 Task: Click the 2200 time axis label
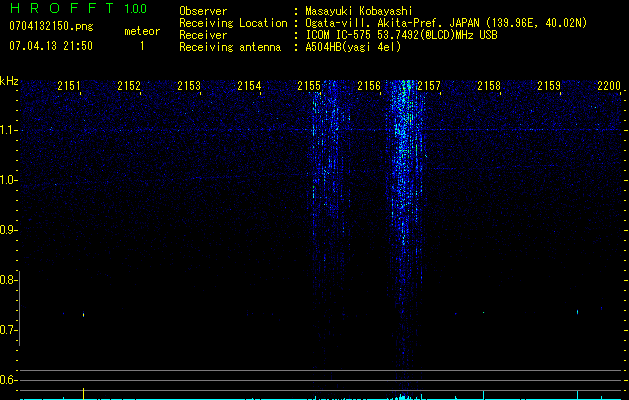pos(609,85)
